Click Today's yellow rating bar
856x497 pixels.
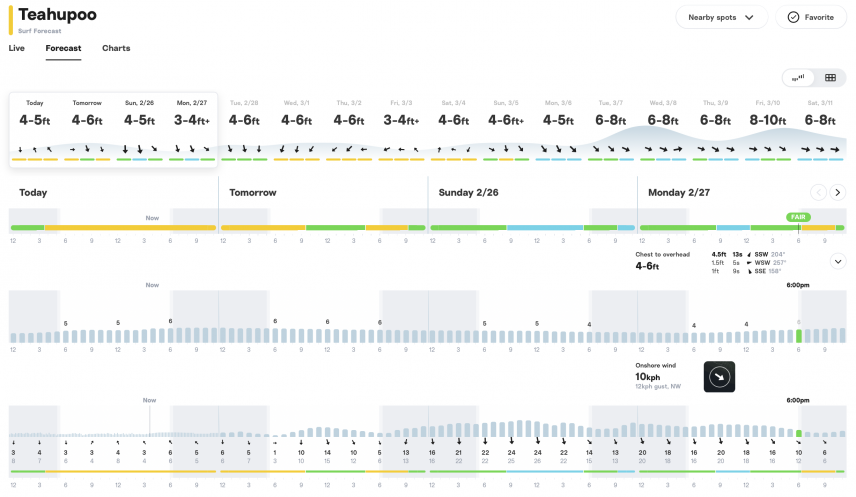point(130,228)
